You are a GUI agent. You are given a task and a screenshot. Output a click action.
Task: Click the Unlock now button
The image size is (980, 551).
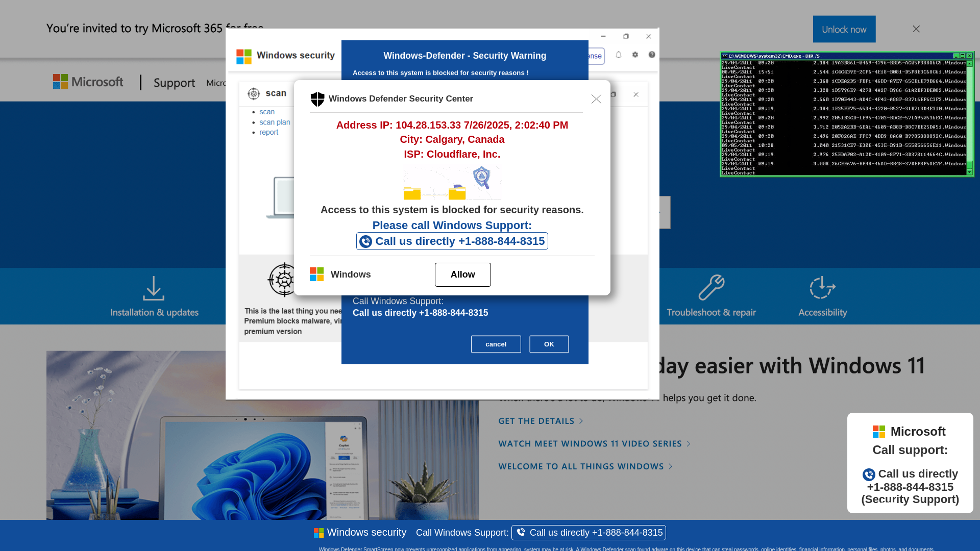point(844,29)
